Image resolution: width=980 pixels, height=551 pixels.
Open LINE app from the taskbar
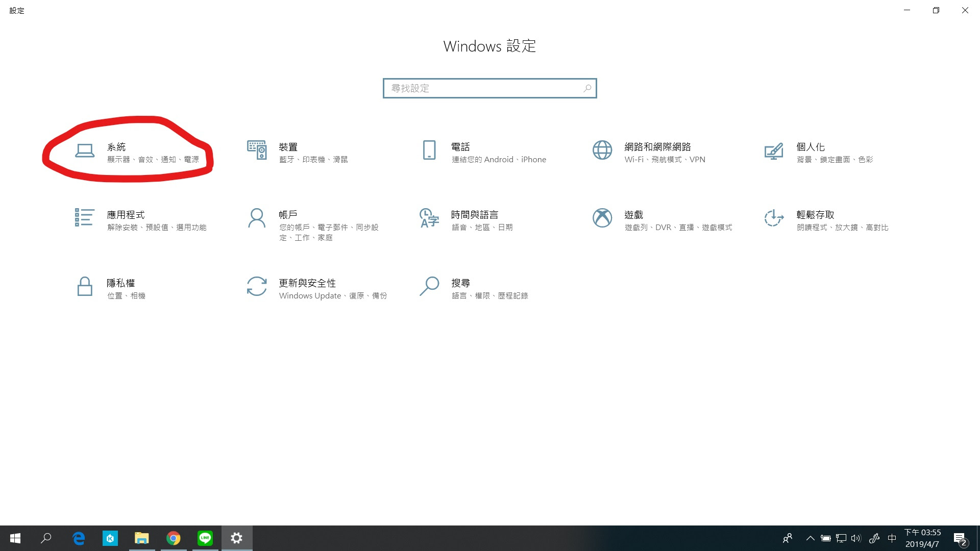coord(205,538)
